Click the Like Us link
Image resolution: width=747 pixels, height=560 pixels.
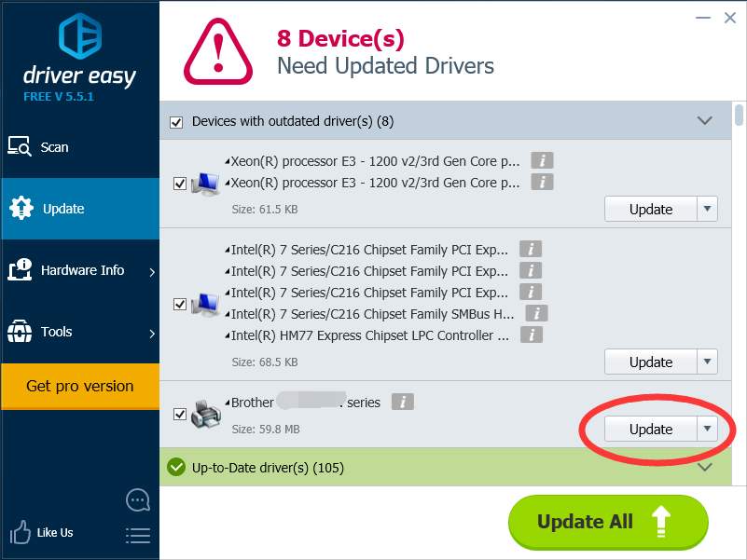[x=55, y=532]
